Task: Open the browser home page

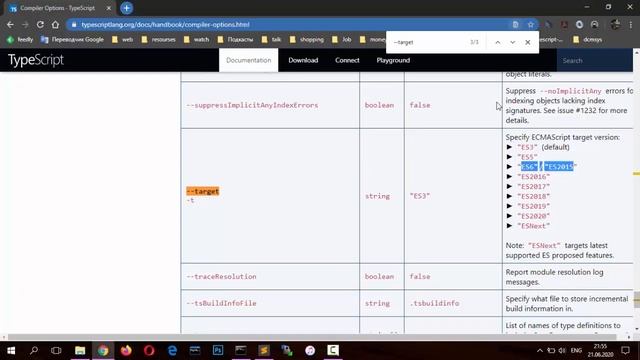Action: coord(55,24)
